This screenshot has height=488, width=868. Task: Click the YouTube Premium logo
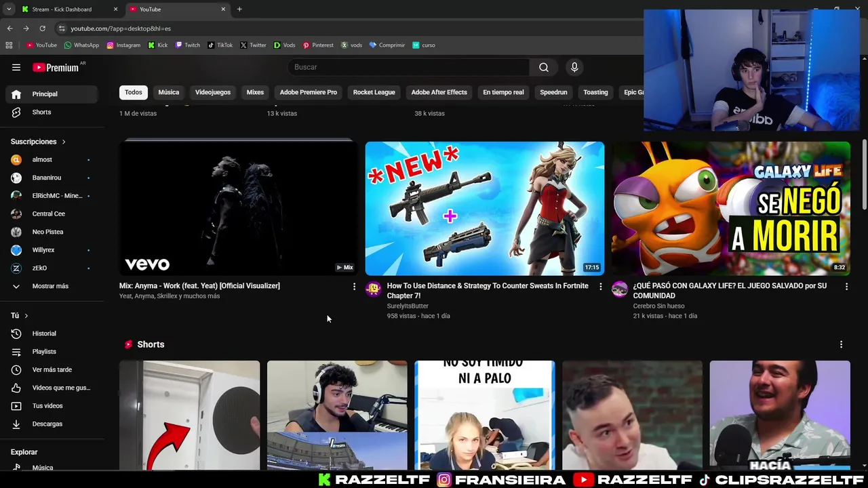(x=56, y=67)
